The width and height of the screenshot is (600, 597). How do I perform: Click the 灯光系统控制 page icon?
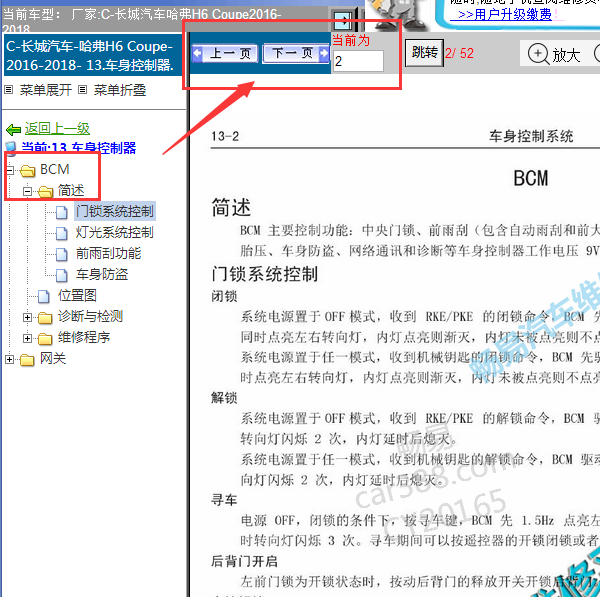tap(62, 233)
